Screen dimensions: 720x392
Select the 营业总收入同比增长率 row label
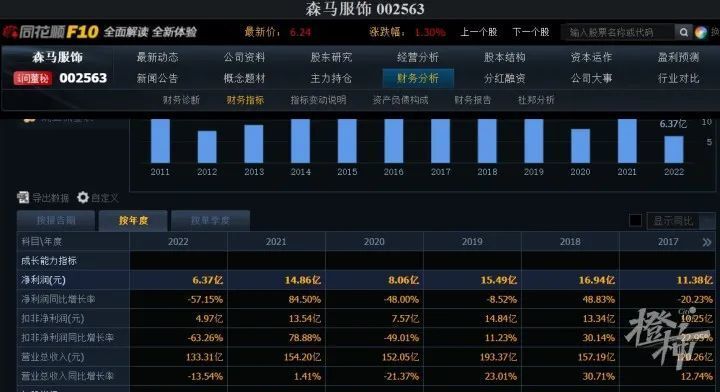67,376
